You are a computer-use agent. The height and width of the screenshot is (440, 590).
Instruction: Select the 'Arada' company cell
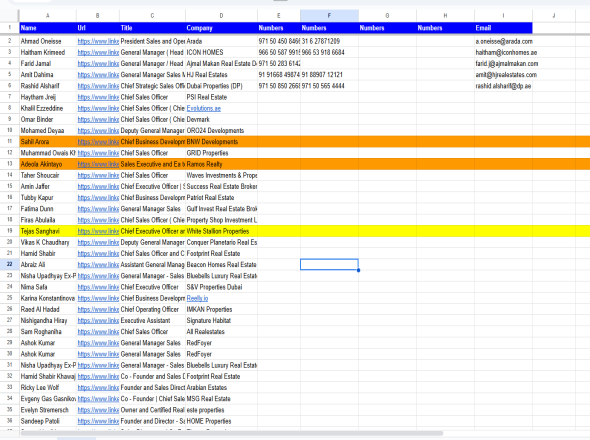point(221,41)
